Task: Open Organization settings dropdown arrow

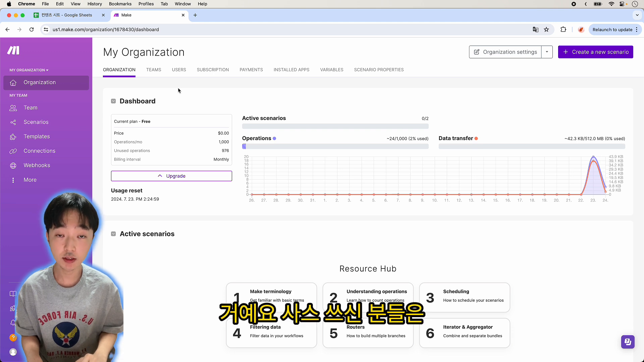Action: (x=547, y=52)
